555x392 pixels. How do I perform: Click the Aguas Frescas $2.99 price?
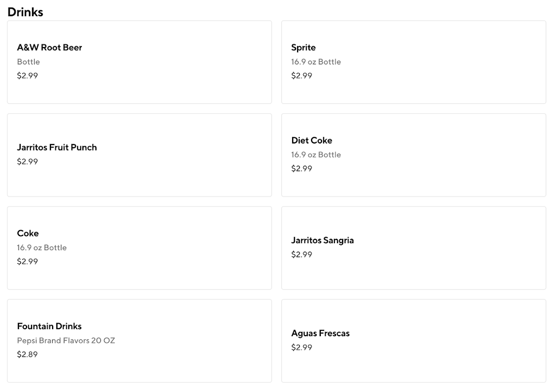pos(301,347)
